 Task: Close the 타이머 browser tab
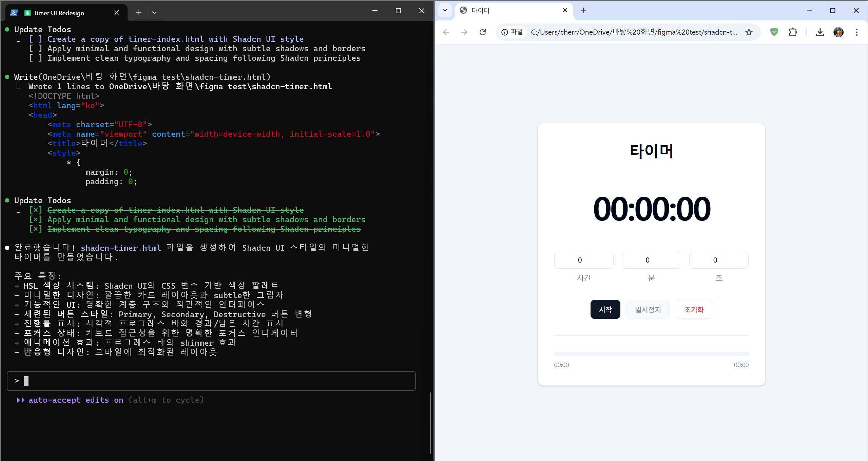pyautogui.click(x=565, y=10)
